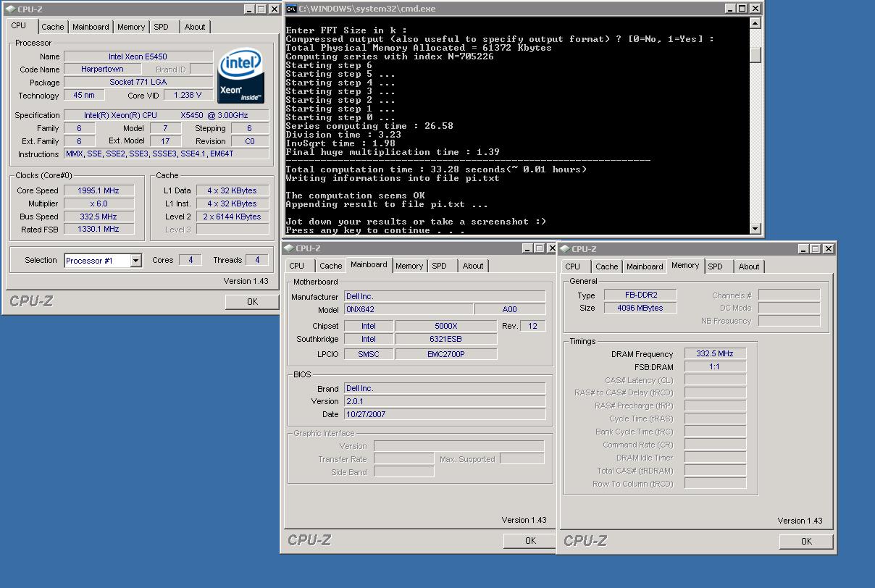The width and height of the screenshot is (875, 588).
Task: Select Mainboard tab in the middle CPU-Z window
Action: point(369,264)
